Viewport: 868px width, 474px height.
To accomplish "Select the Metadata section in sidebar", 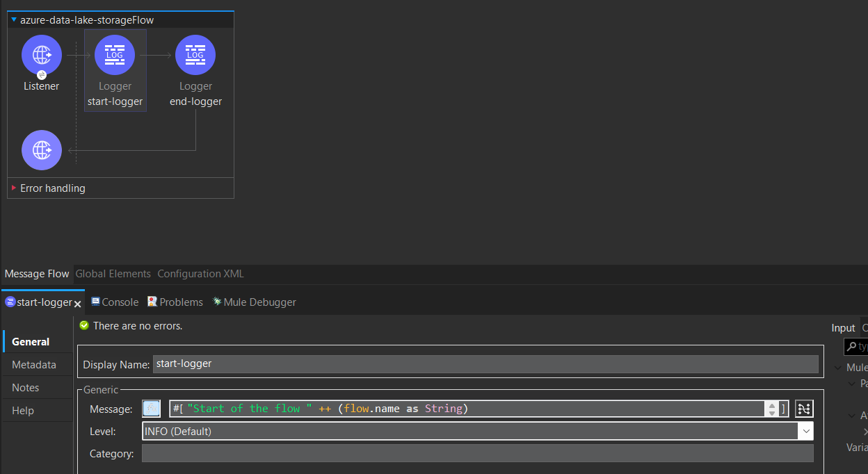I will pos(34,365).
